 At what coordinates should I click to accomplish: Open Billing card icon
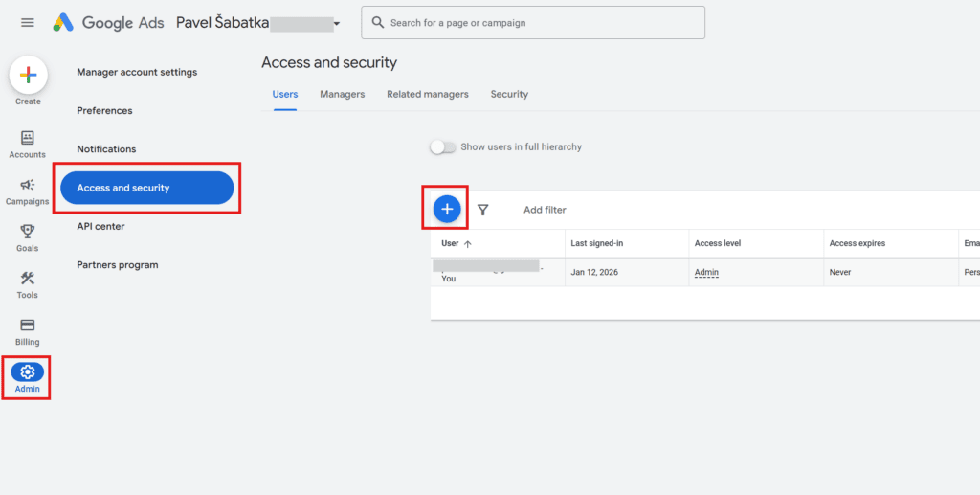point(28,326)
